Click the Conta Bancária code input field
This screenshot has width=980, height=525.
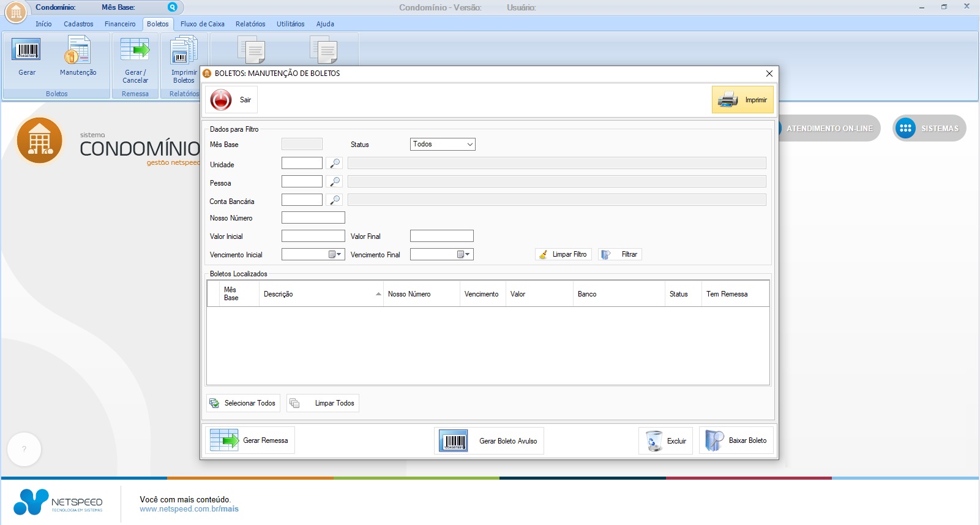pyautogui.click(x=302, y=200)
